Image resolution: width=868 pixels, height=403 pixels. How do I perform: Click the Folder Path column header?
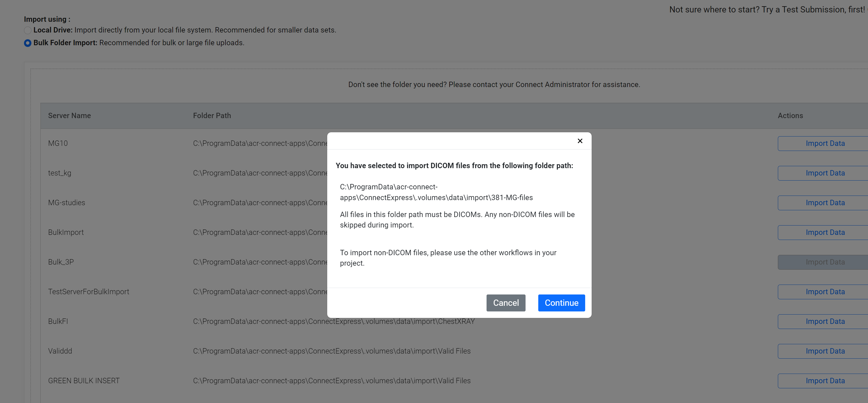click(212, 116)
